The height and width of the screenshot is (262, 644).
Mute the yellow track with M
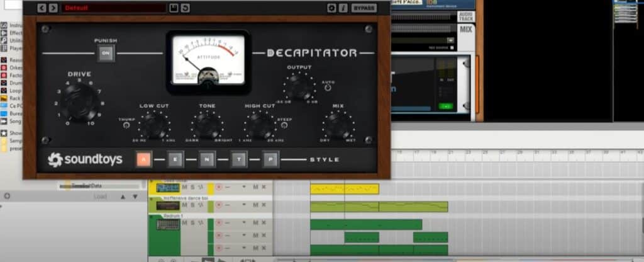(184, 187)
